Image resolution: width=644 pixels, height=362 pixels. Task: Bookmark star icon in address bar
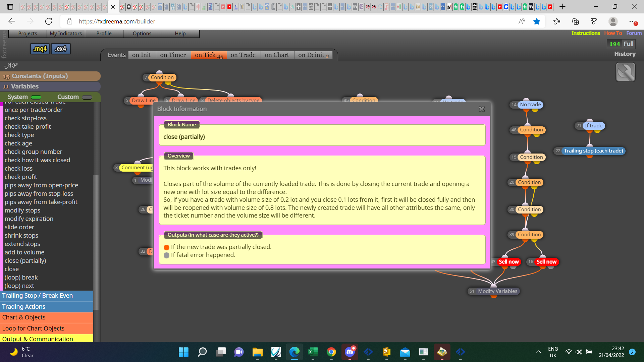(537, 21)
